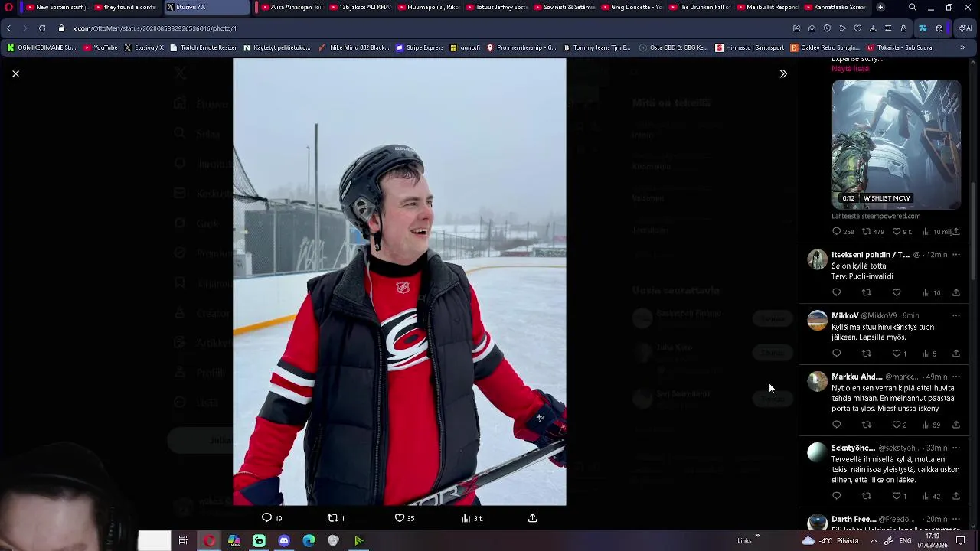This screenshot has width=980, height=551.
Task: Switch the ENG input language indicator
Action: click(x=905, y=541)
